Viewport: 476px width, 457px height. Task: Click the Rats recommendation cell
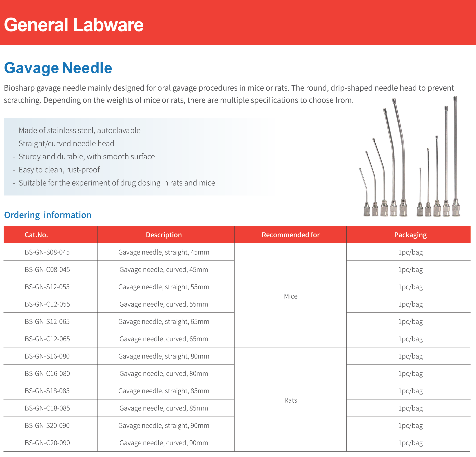coord(290,400)
